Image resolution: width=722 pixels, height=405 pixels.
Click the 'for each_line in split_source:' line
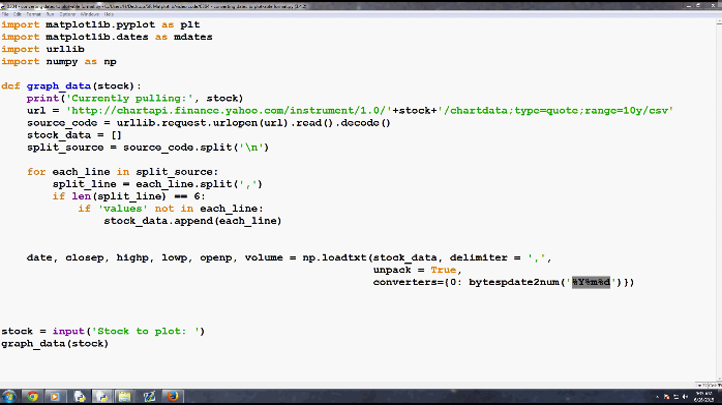point(122,172)
